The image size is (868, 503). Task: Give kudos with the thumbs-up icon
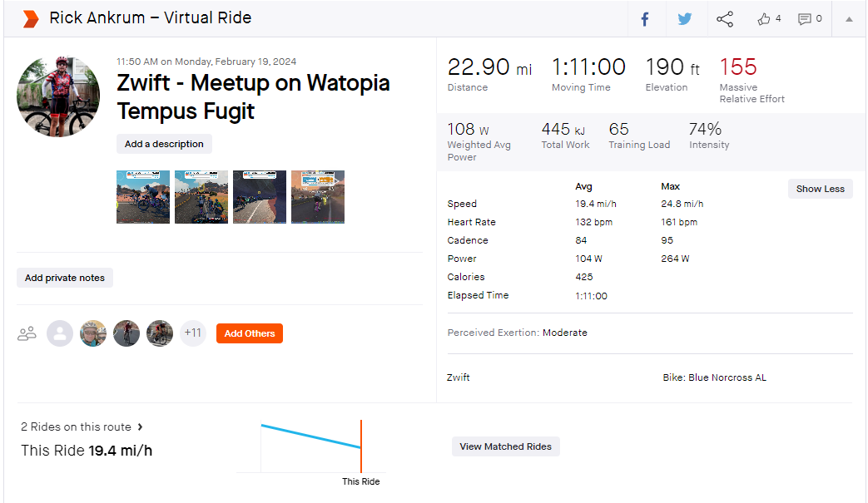pyautogui.click(x=764, y=19)
